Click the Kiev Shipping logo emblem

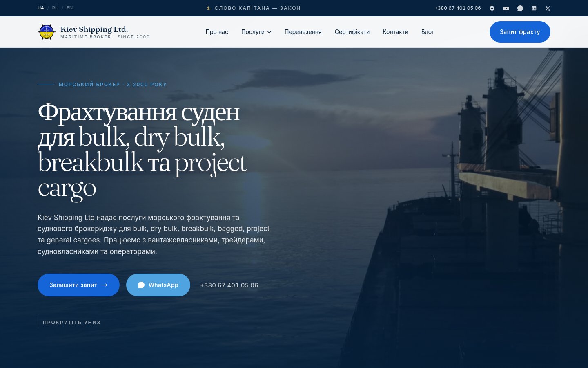[47, 32]
